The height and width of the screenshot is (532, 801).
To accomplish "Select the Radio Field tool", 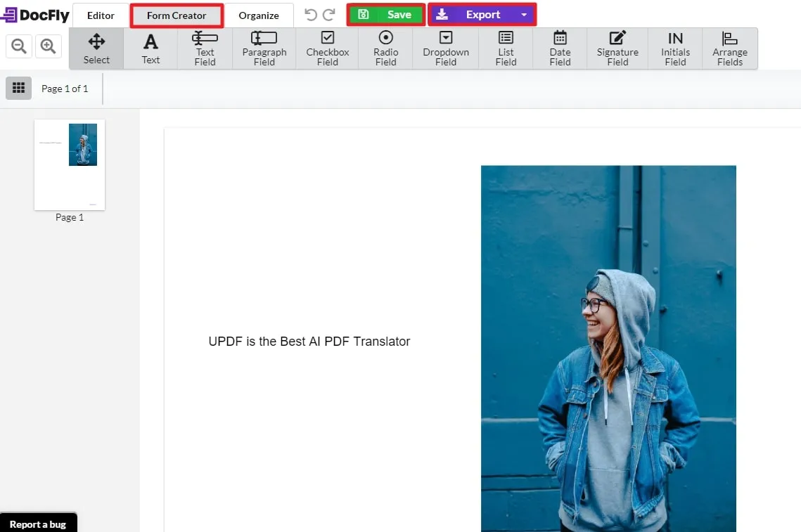I will (x=385, y=48).
